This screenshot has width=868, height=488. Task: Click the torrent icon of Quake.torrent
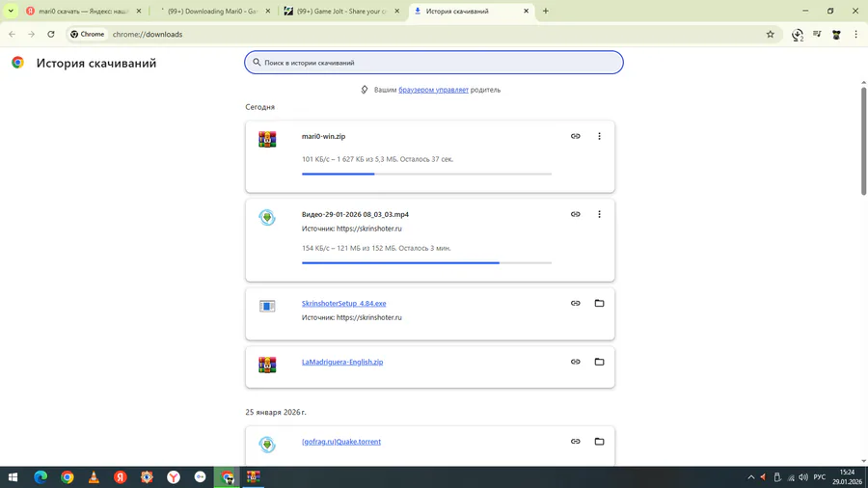pyautogui.click(x=267, y=445)
